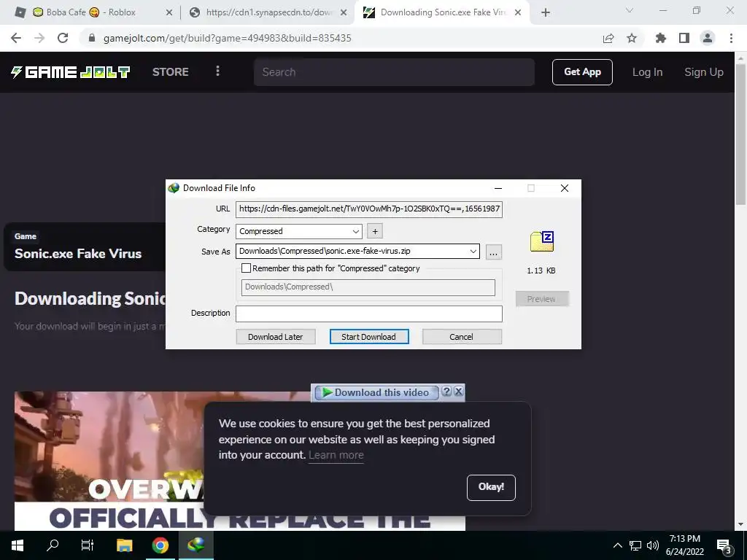
Task: Click the address bar URL
Action: 228,38
